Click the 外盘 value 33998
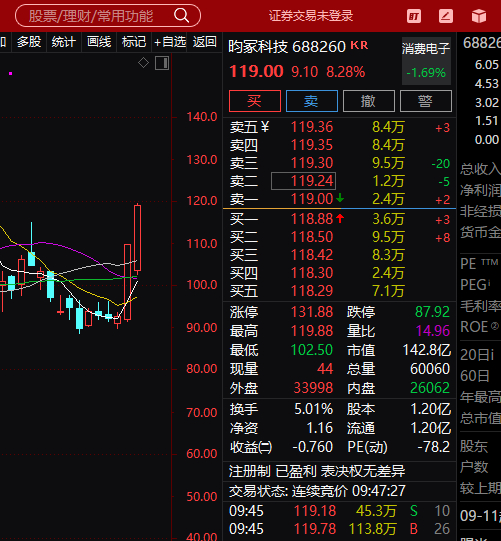The width and height of the screenshot is (501, 541). click(313, 388)
